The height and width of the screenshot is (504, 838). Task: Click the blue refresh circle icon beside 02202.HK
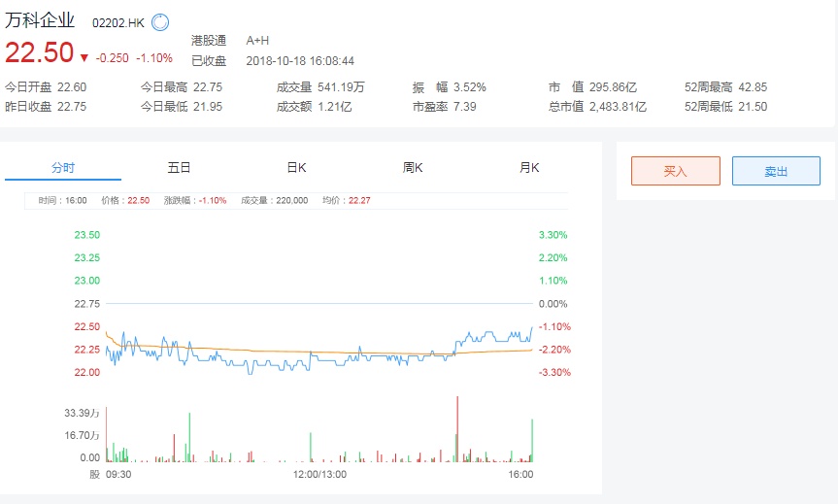click(x=161, y=21)
